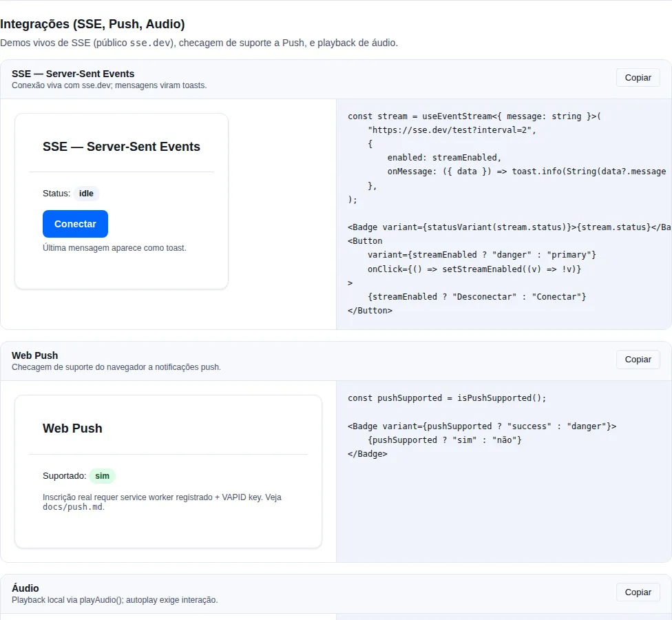Click the Integrações (SSE, Push, Audio) page heading

click(x=92, y=24)
